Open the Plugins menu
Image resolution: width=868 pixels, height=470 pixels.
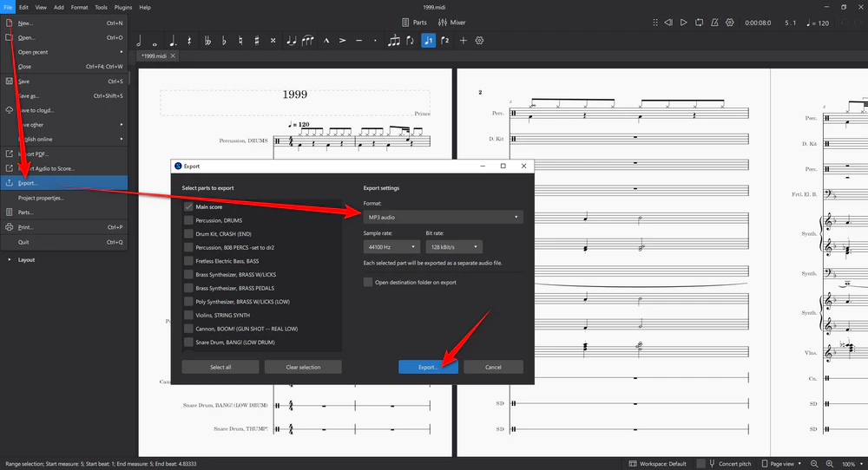123,7
